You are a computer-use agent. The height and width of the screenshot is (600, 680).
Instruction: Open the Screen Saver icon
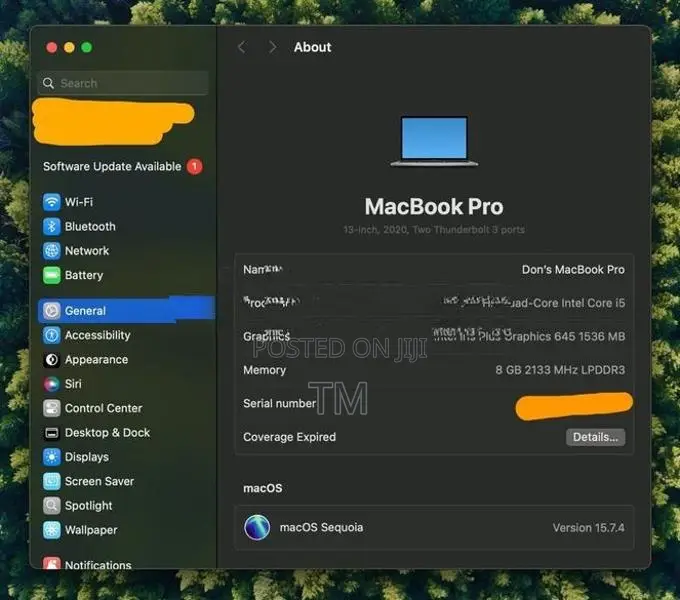[52, 481]
